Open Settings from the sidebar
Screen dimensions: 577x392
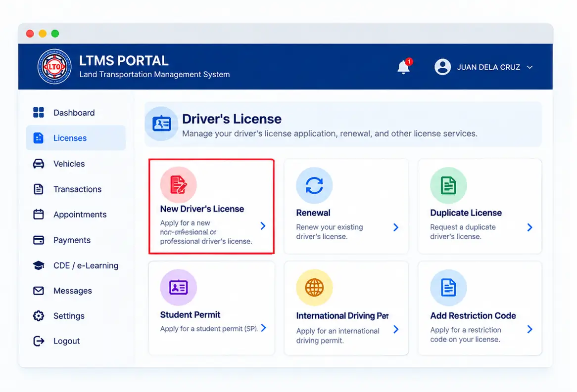[69, 316]
